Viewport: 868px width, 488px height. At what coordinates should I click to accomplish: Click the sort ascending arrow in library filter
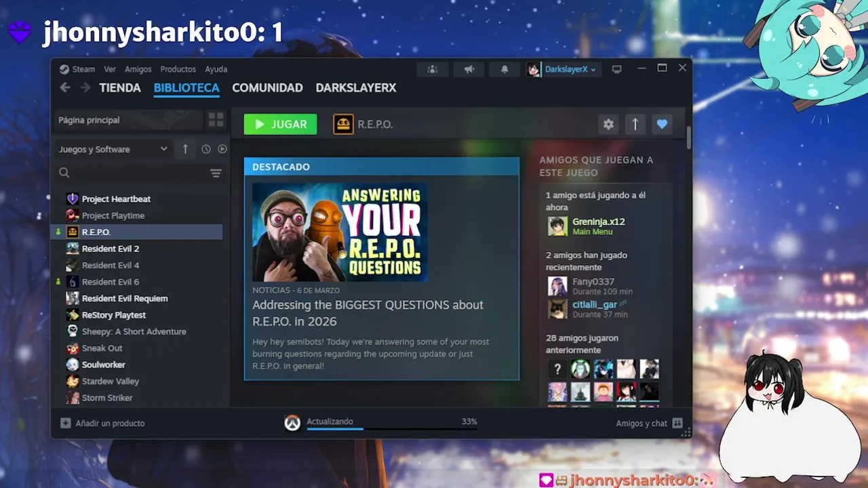(x=185, y=149)
